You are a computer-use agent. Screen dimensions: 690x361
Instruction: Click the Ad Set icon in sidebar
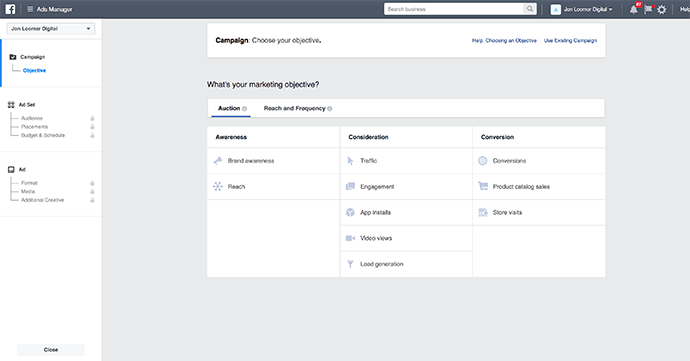point(11,105)
